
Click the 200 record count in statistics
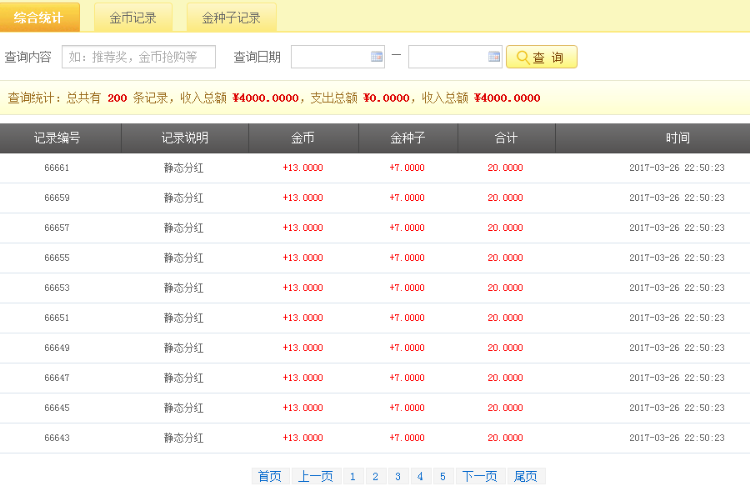point(117,98)
